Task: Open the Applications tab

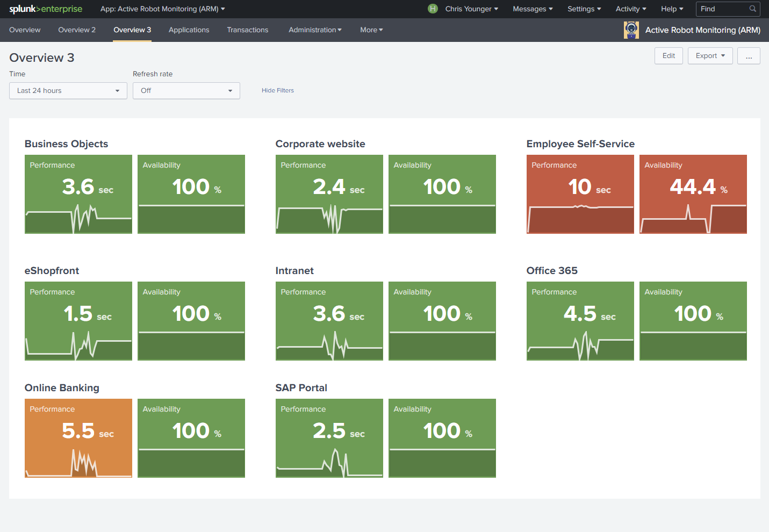Action: coord(189,30)
